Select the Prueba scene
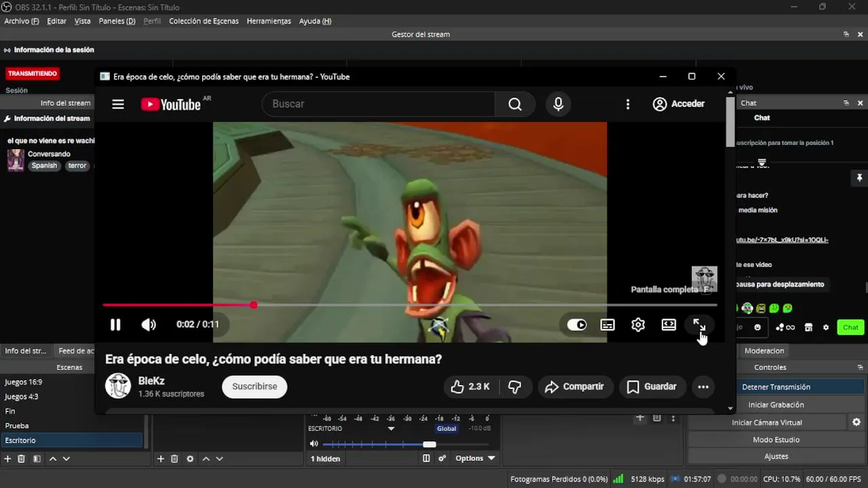The width and height of the screenshot is (868, 488). tap(72, 426)
